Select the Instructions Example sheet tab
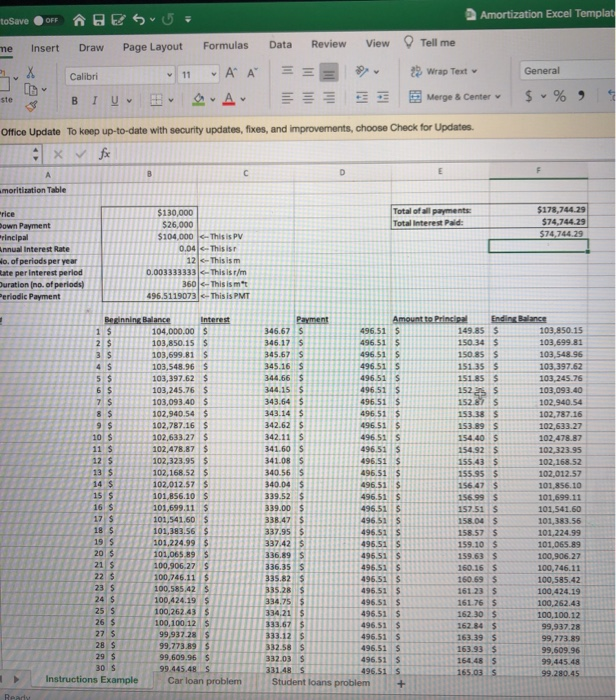 (92, 679)
